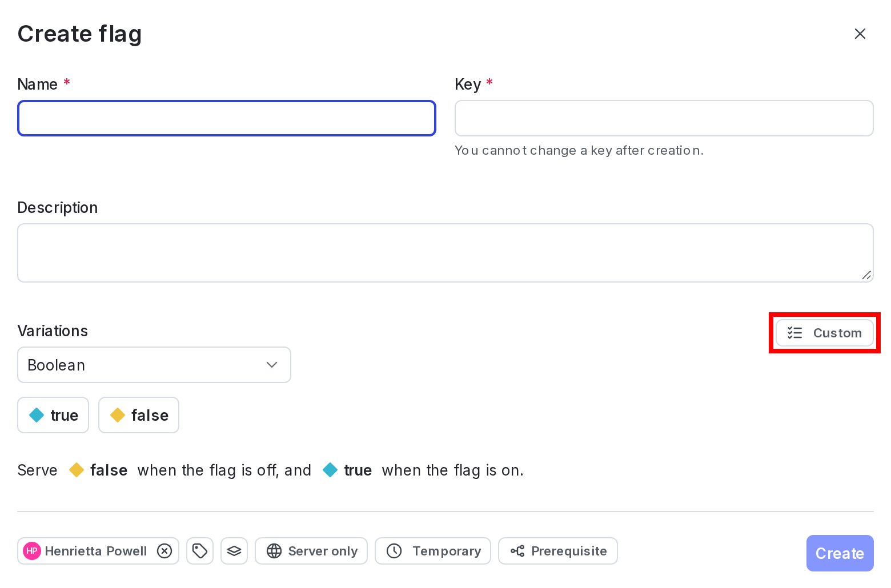891x588 pixels.
Task: Toggle the Server only option
Action: tap(311, 551)
